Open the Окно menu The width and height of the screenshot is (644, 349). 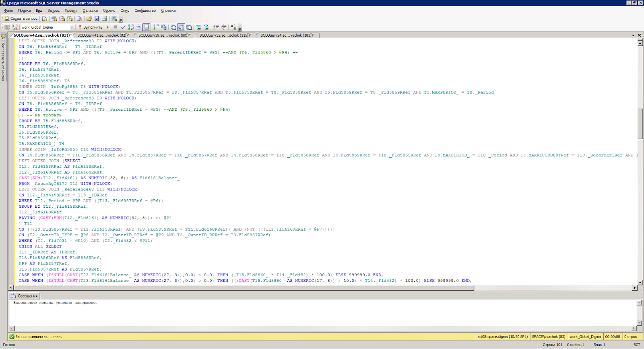[x=125, y=10]
